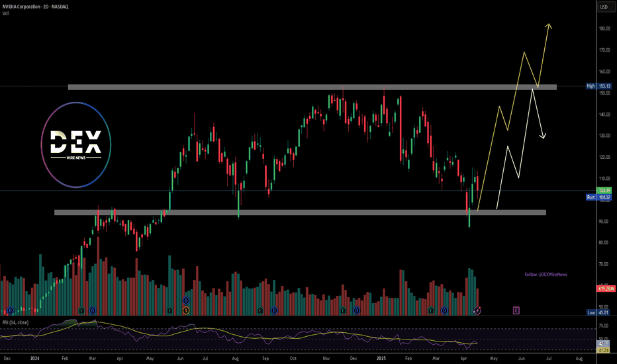Click the 160.00 price axis tick
Screen dimensions: 617x364
604,71
